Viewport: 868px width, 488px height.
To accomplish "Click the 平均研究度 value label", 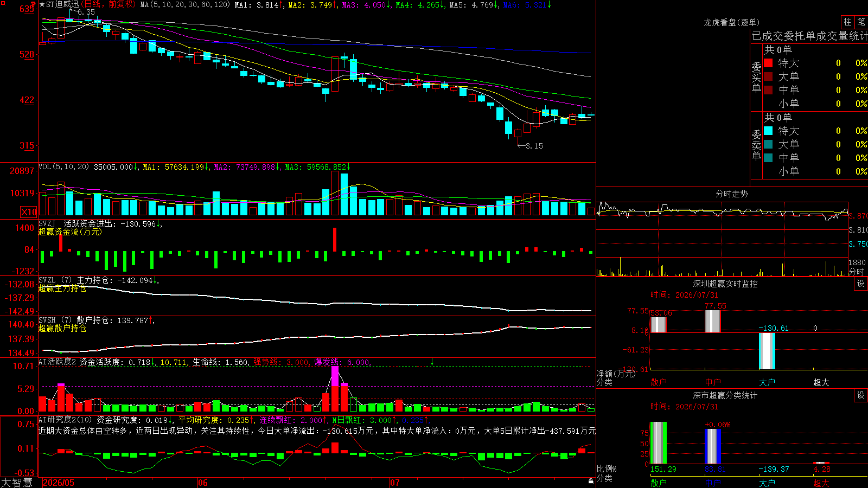I will point(214,420).
